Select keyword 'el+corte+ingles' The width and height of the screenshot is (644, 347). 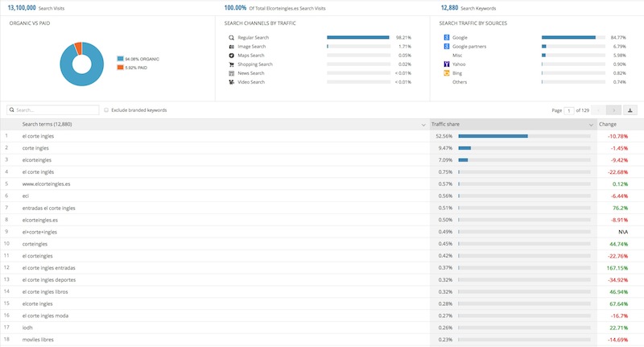(39, 232)
